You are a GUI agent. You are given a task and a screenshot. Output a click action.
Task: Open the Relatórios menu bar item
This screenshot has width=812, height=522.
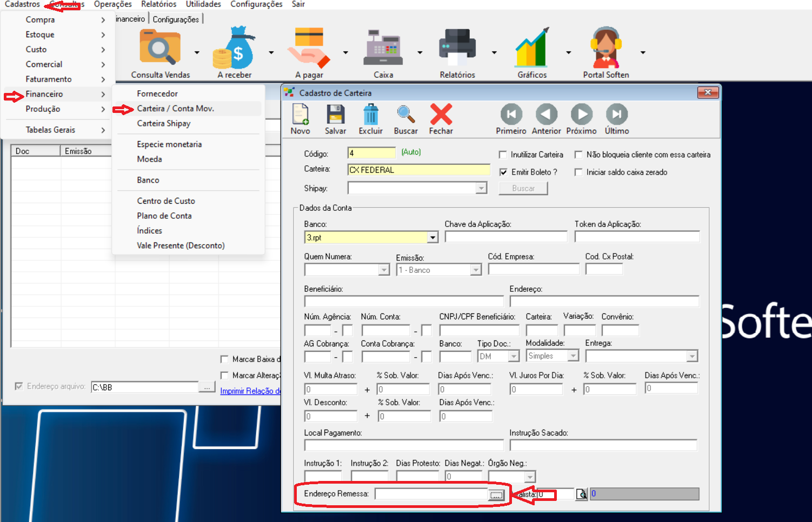158,4
